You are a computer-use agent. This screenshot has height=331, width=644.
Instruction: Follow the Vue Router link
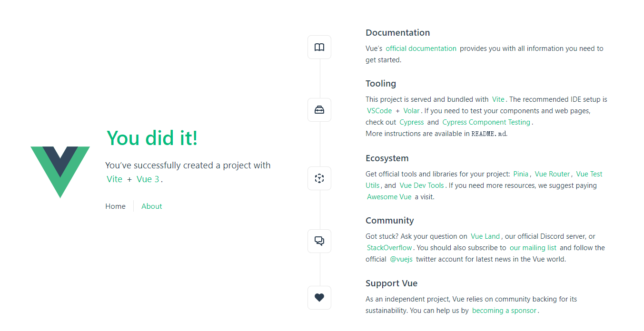(552, 174)
